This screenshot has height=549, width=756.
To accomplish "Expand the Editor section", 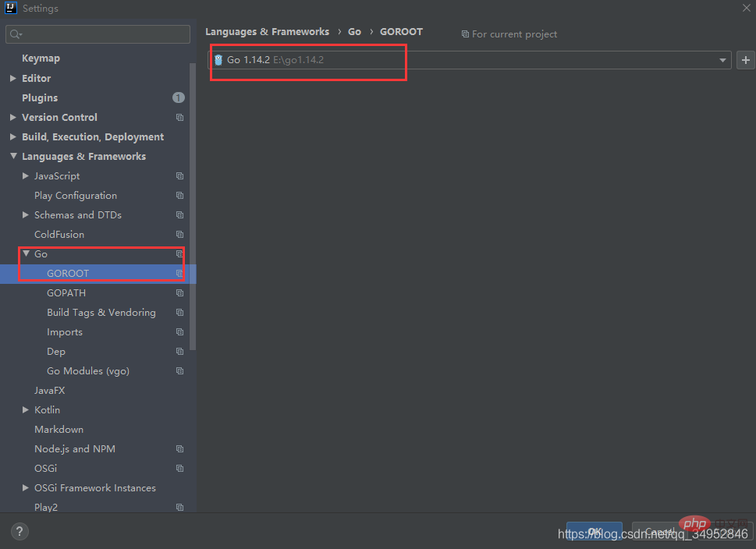I will [13, 78].
